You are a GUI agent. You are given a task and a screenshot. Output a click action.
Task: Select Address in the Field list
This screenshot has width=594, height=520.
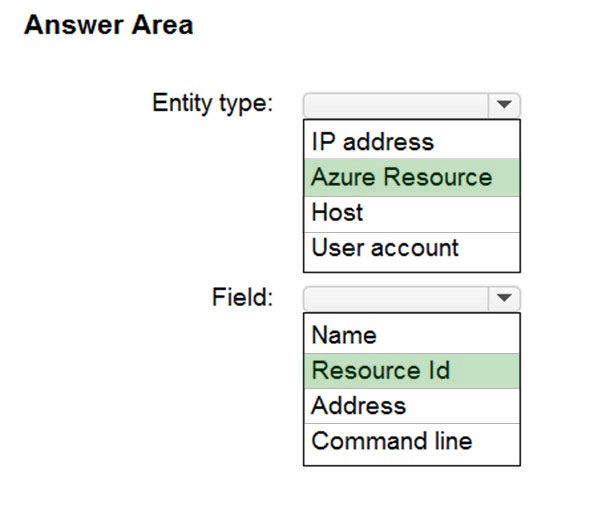(412, 406)
